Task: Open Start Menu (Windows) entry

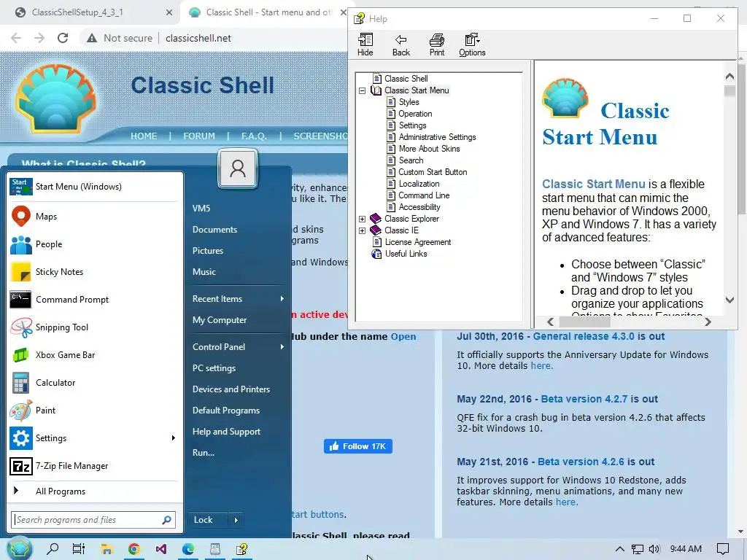Action: pos(94,186)
